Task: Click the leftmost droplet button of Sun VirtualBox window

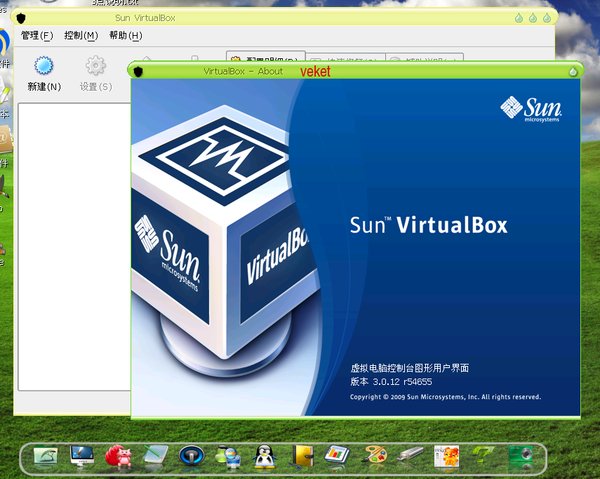Action: pos(519,18)
